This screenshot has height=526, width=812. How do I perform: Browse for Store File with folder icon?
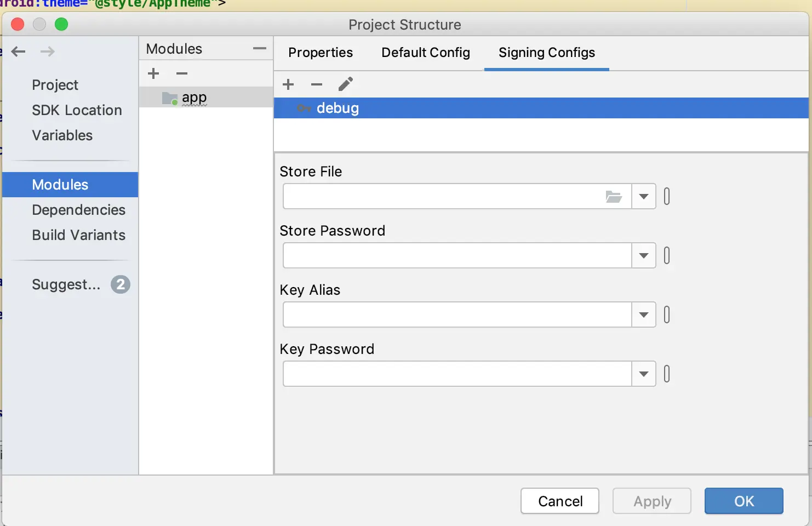[x=614, y=197]
